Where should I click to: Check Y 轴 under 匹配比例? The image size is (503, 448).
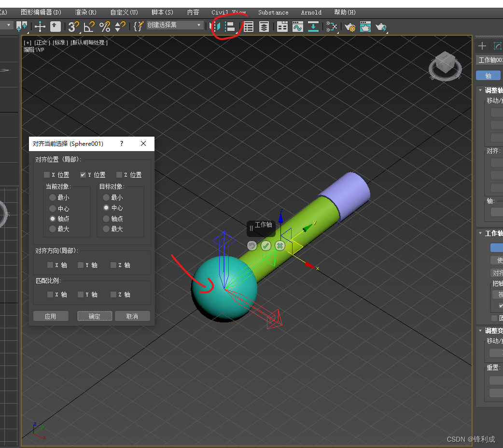81,294
